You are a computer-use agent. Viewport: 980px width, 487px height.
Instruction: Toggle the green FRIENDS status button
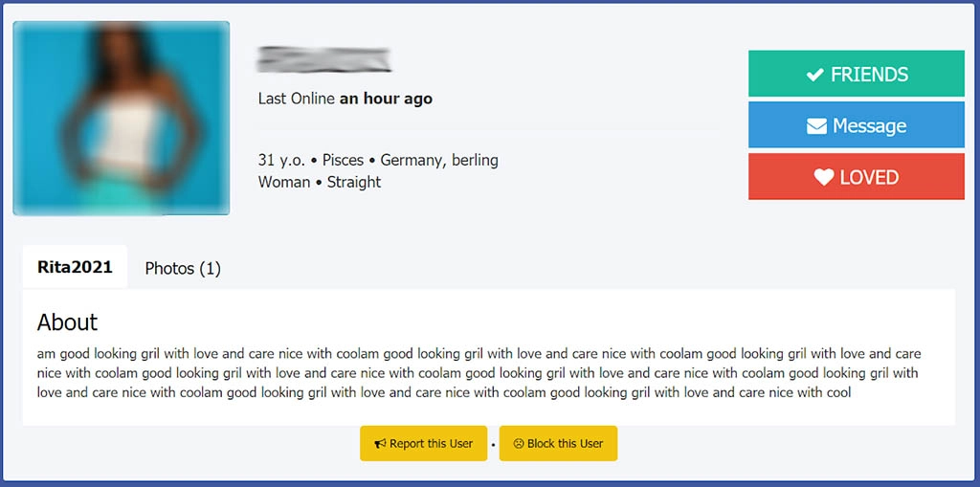tap(856, 74)
